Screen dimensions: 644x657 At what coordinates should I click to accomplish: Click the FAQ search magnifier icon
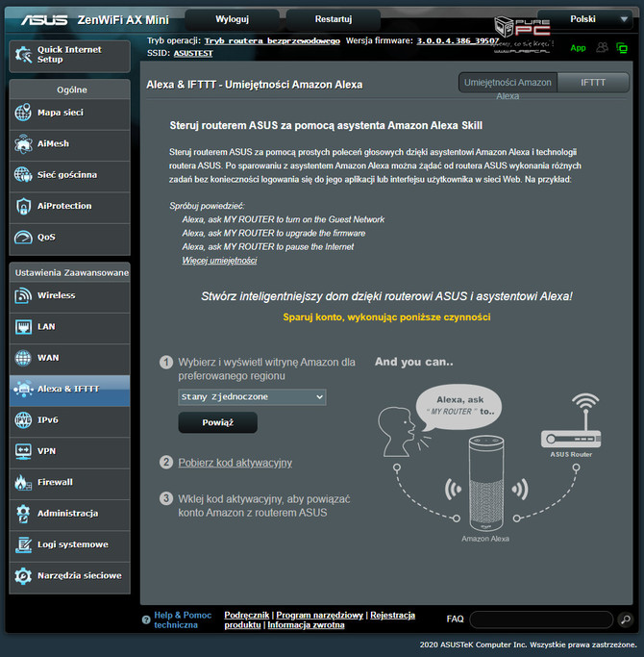(x=626, y=619)
